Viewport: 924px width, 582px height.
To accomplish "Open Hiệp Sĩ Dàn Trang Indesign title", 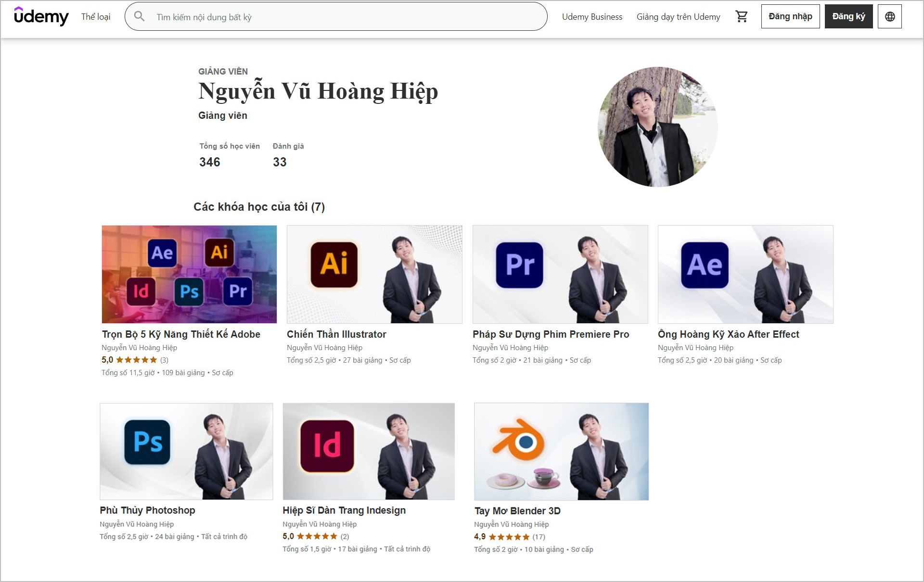I will tap(344, 510).
